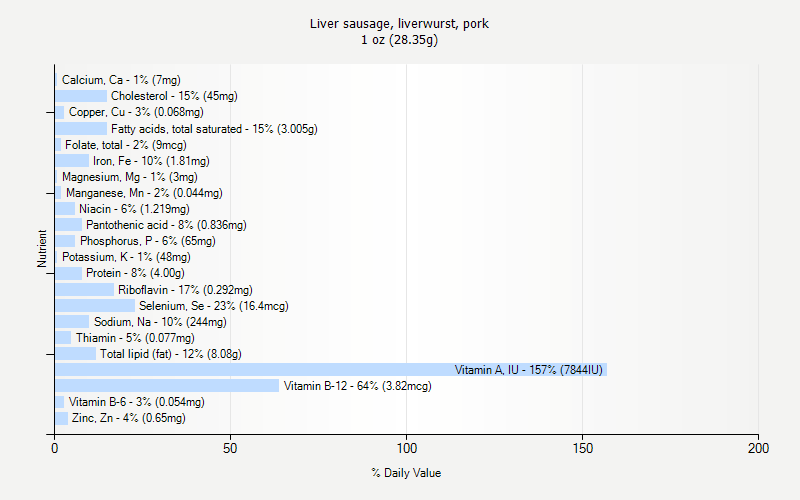The image size is (800, 500).
Task: Select 'Vitamin A, IU - 157% (7844IU)' label
Action: coord(529,370)
